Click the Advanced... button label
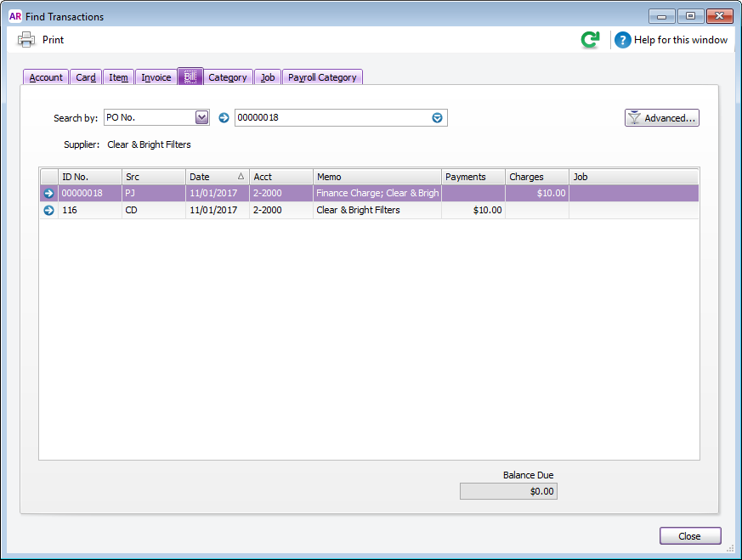Viewport: 742px width, 560px height. (670, 118)
